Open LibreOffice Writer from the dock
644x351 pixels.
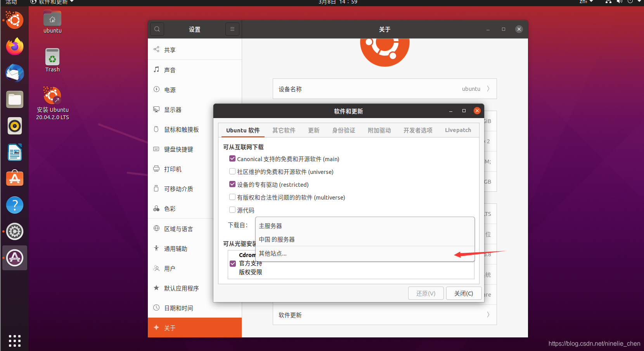pos(15,152)
